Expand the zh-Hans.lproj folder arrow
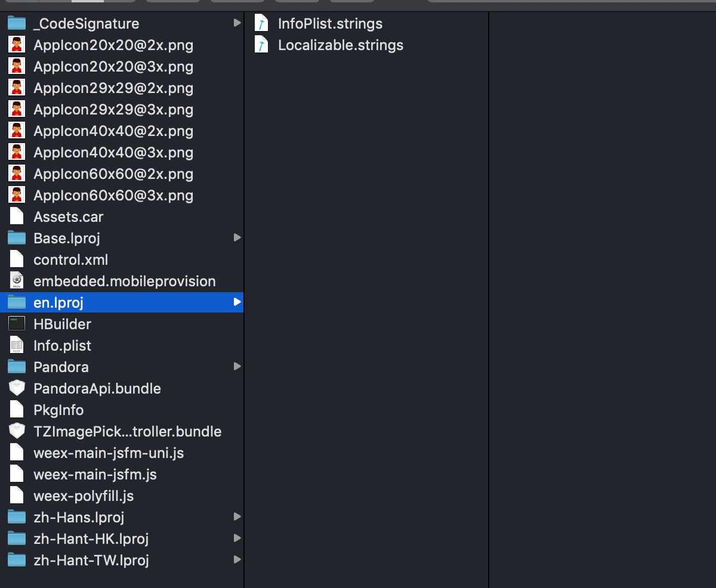Screen dimensions: 716x588 pyautogui.click(x=237, y=517)
